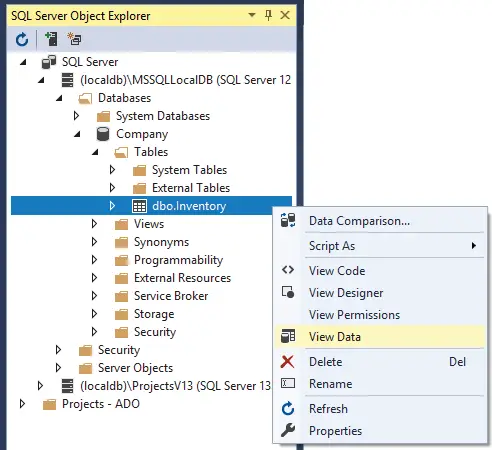
Task: Collapse the (localdb)\MSSQLLocalDB server node
Action: click(x=41, y=80)
